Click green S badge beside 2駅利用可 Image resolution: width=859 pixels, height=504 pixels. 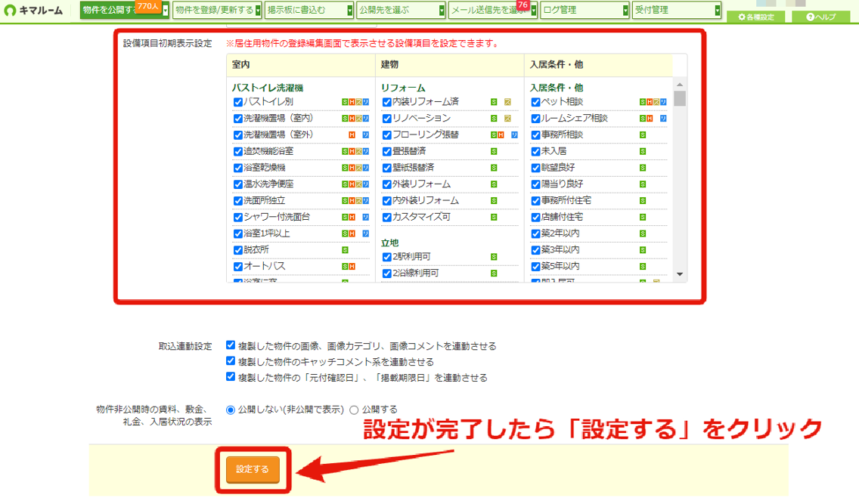[x=494, y=257]
